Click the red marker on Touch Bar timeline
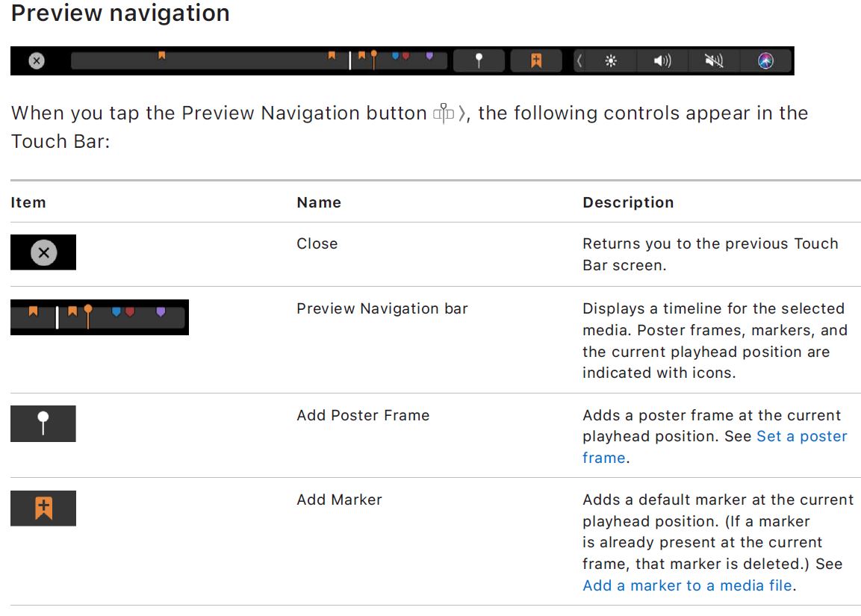The height and width of the screenshot is (616, 861). coord(405,56)
